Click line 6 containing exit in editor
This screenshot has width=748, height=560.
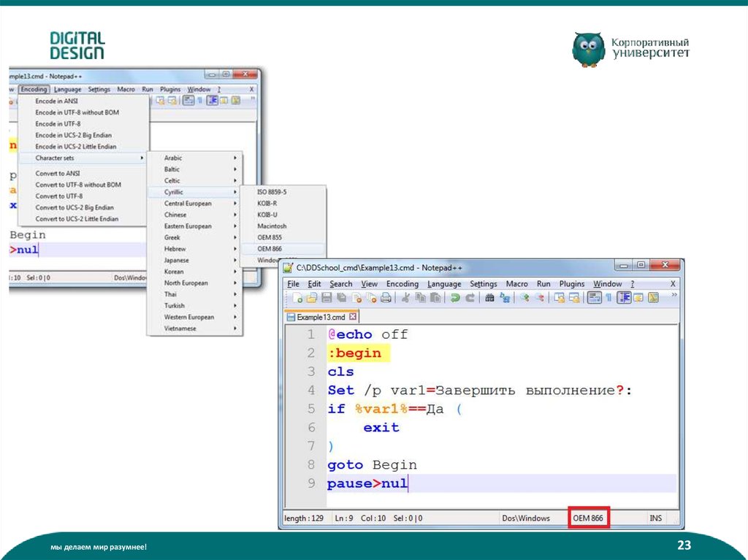click(x=381, y=428)
